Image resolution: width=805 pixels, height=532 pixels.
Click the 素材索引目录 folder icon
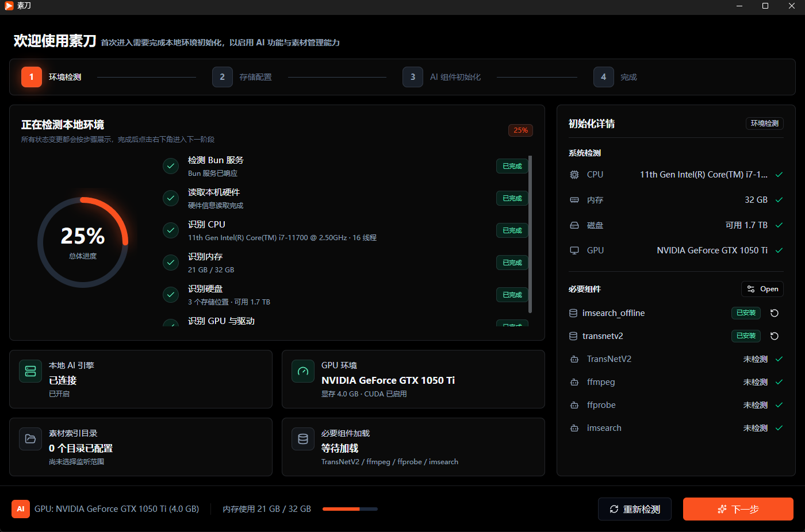point(30,439)
